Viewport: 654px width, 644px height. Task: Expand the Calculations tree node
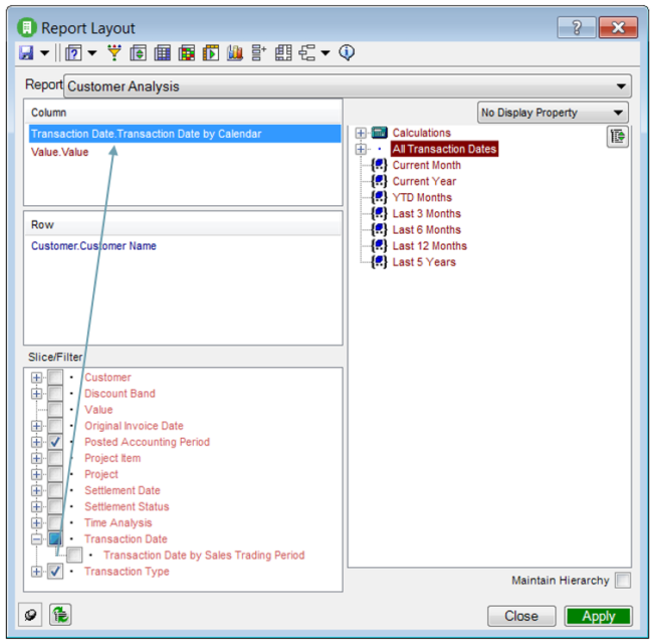(x=361, y=133)
